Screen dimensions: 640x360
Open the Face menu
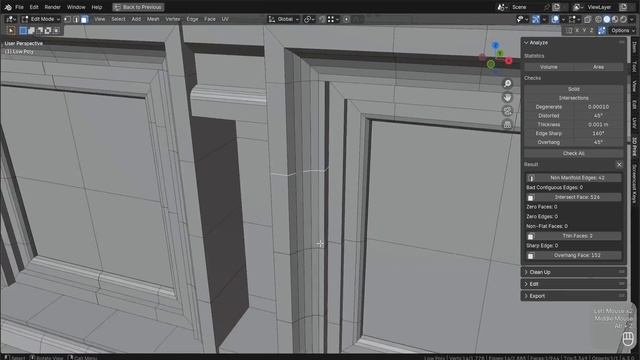(x=210, y=19)
